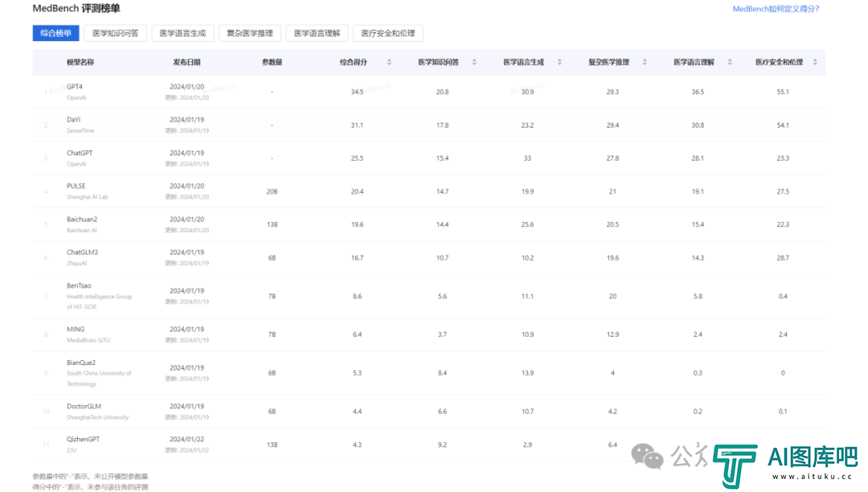The height and width of the screenshot is (492, 868).
Task: Click the sort arrows beside 综合得分 header
Action: 389,62
